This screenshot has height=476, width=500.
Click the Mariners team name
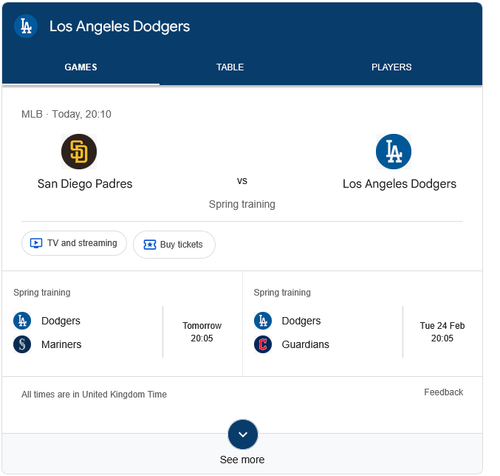pyautogui.click(x=61, y=344)
